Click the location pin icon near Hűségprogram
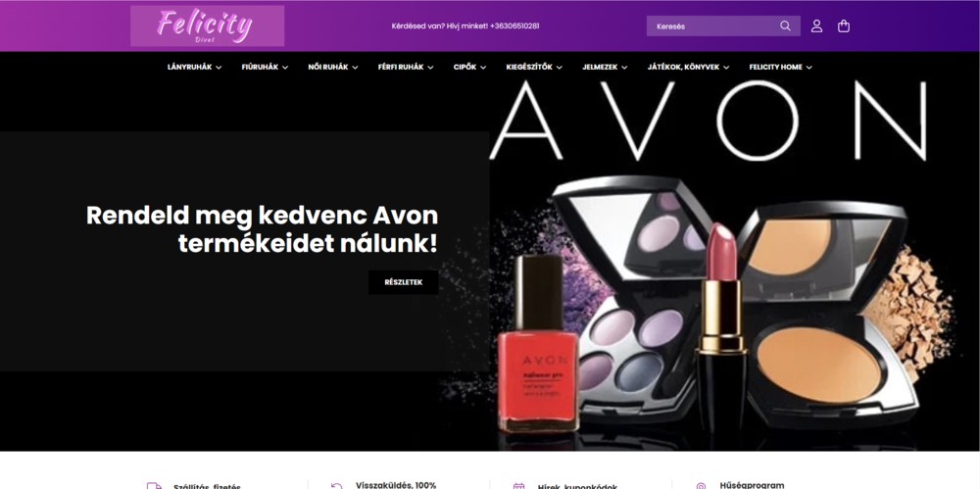Screen dimensions: 980x489 point(701,486)
